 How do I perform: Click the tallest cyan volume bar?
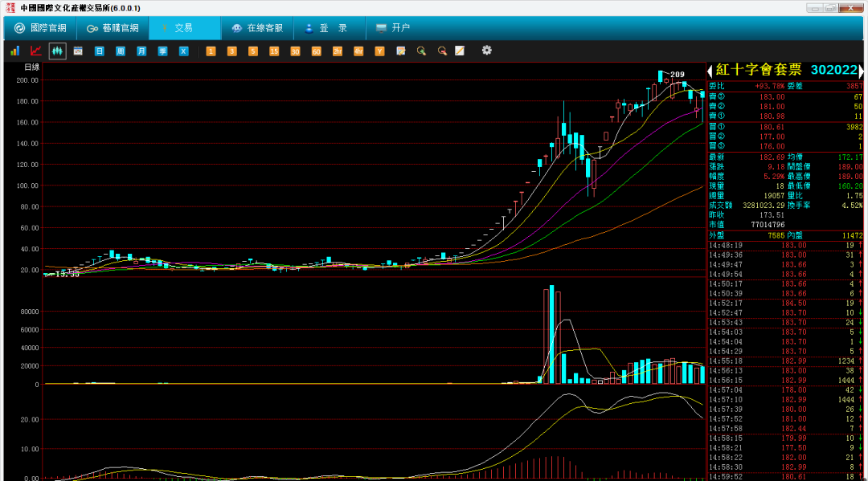coord(551,335)
